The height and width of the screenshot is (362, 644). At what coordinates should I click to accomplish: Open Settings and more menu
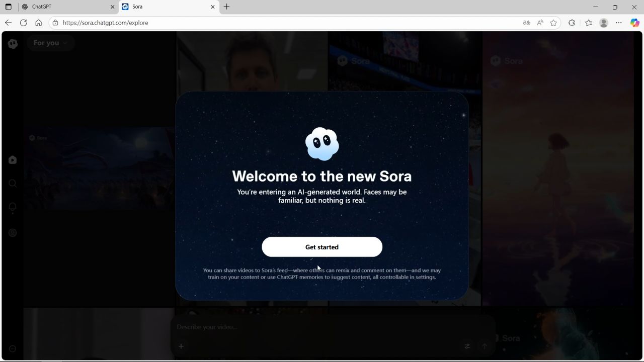pyautogui.click(x=619, y=23)
